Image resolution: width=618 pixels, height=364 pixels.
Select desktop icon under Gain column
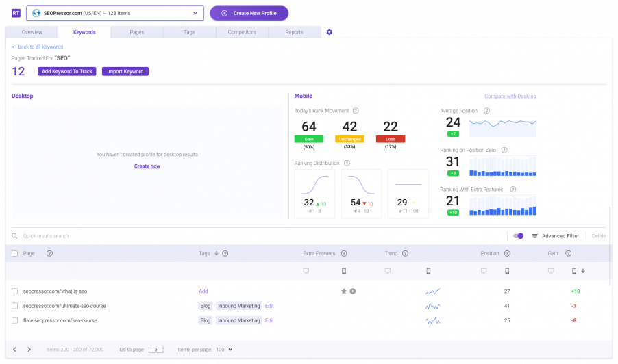tap(551, 271)
